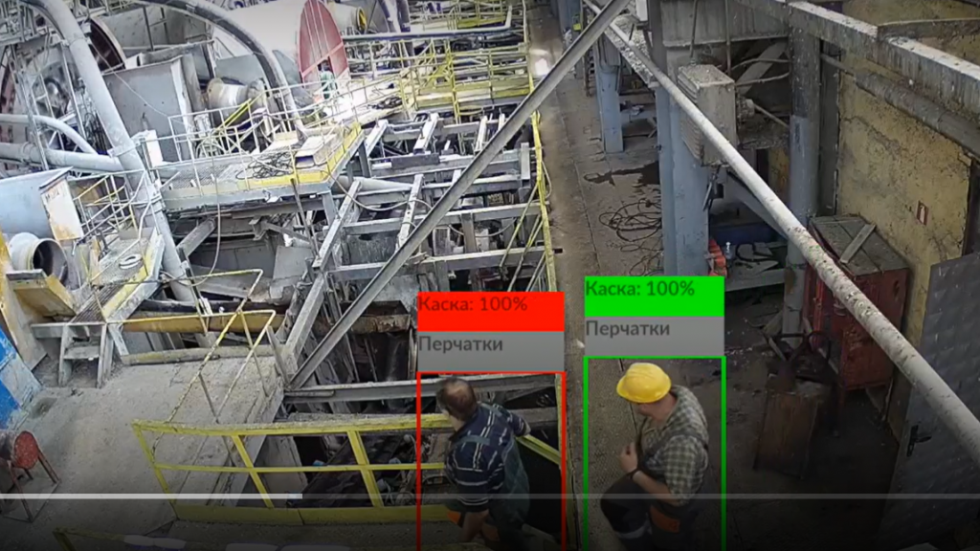980x551 pixels.
Task: Click "Перчатки" label under the green Каска label
Action: pyautogui.click(x=655, y=336)
